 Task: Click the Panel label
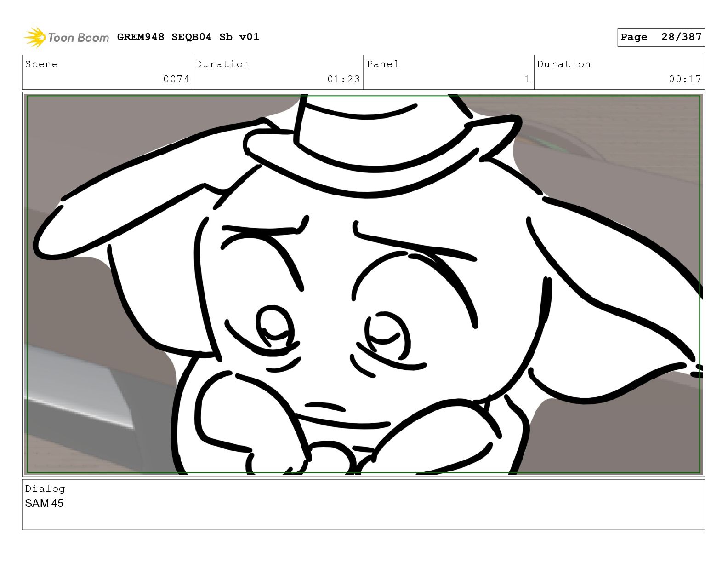[x=383, y=64]
